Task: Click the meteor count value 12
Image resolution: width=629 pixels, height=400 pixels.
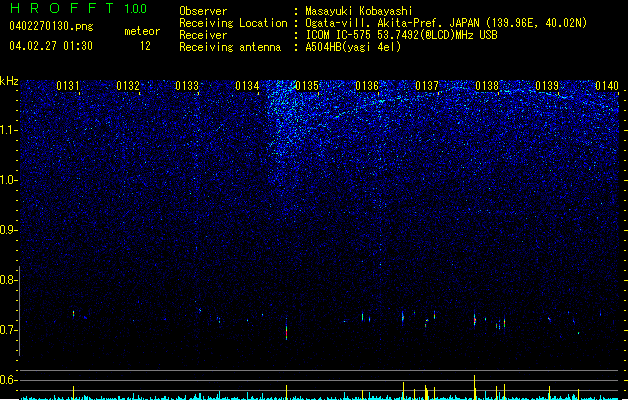Action: point(145,46)
